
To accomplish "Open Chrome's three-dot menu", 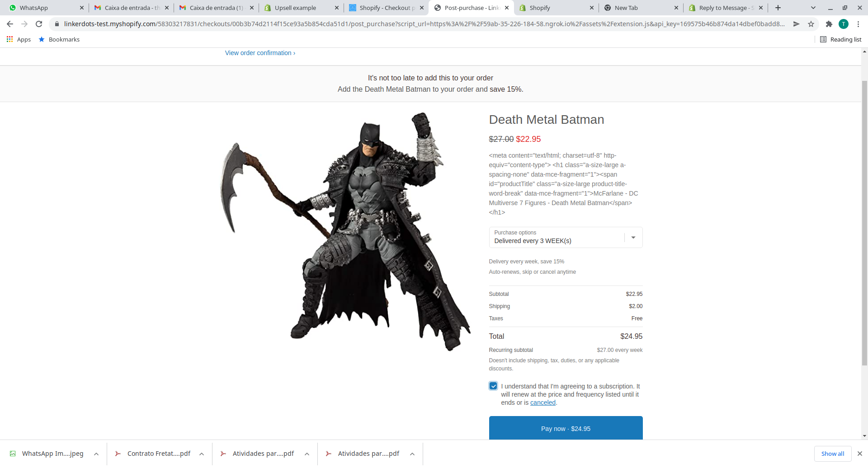I will tap(858, 24).
